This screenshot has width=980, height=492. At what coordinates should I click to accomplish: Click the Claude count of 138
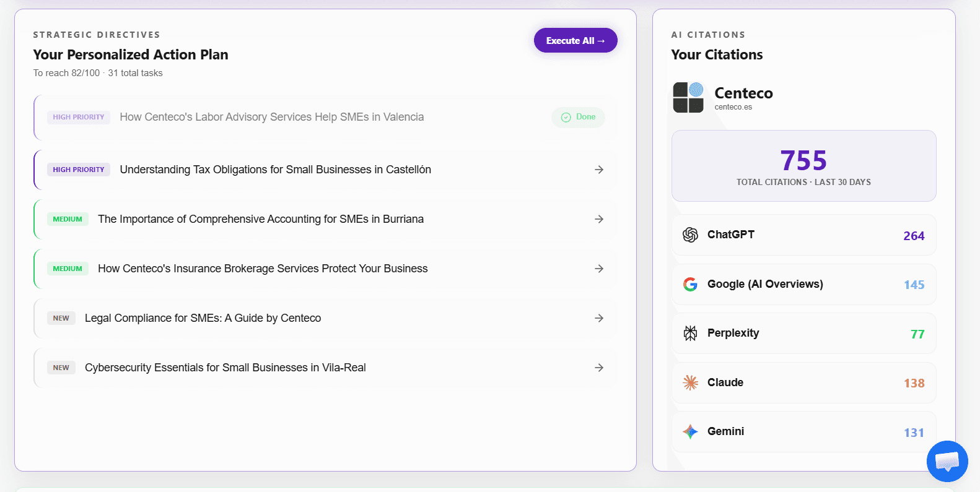click(x=914, y=383)
